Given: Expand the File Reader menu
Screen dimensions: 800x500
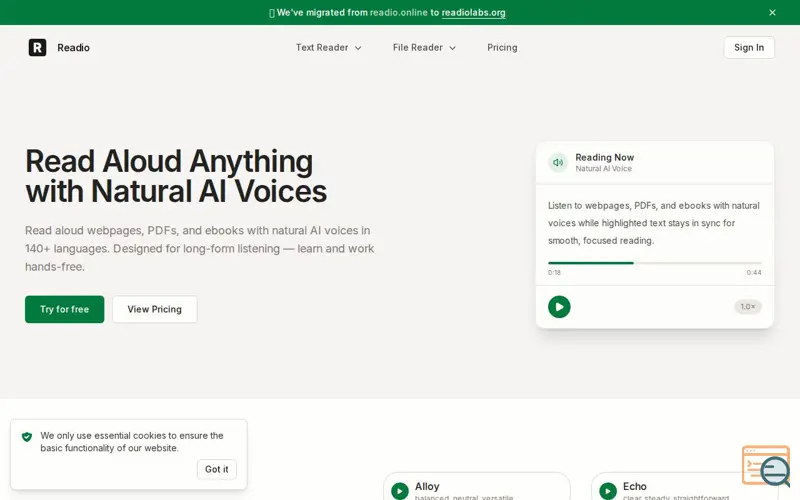Looking at the screenshot, I should pyautogui.click(x=424, y=47).
